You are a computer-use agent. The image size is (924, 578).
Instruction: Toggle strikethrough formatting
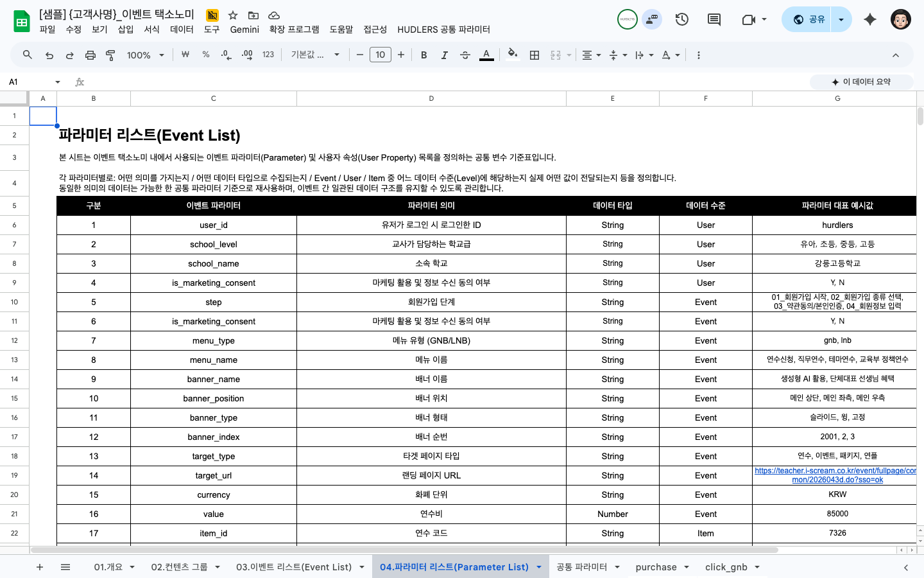coord(465,55)
